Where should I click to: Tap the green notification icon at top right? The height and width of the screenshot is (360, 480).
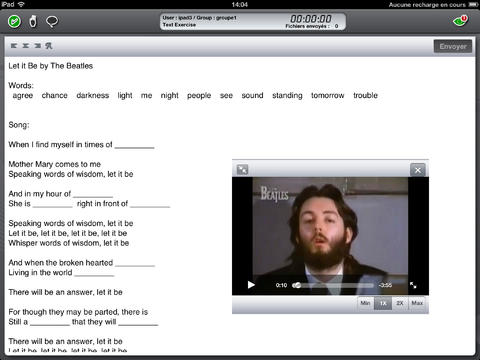(460, 21)
